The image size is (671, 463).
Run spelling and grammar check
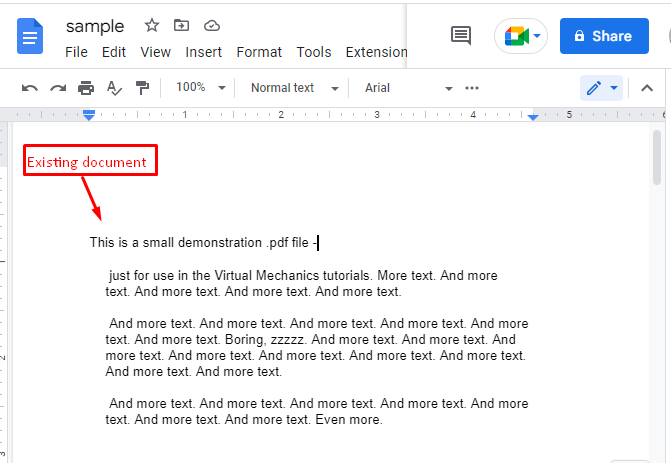(114, 88)
